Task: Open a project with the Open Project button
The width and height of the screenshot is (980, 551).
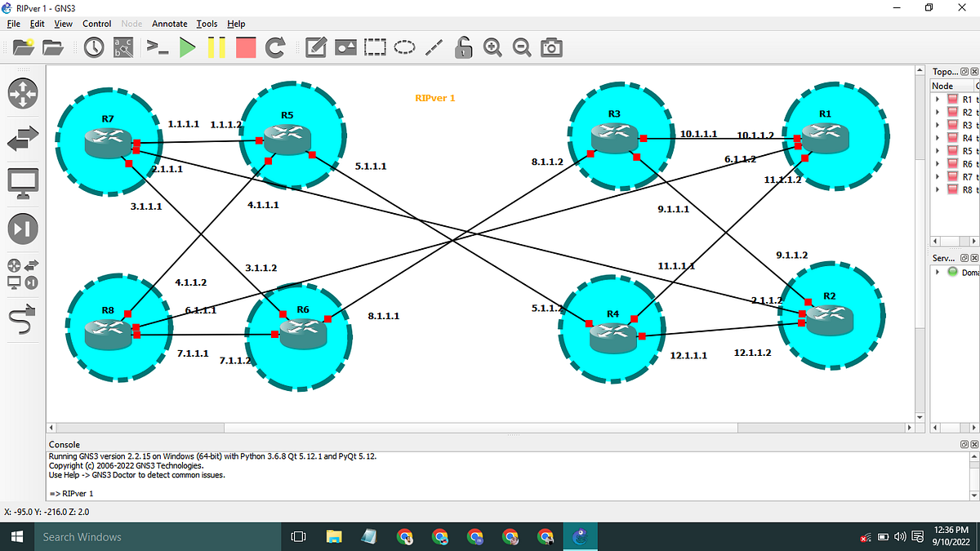Action: tap(52, 47)
